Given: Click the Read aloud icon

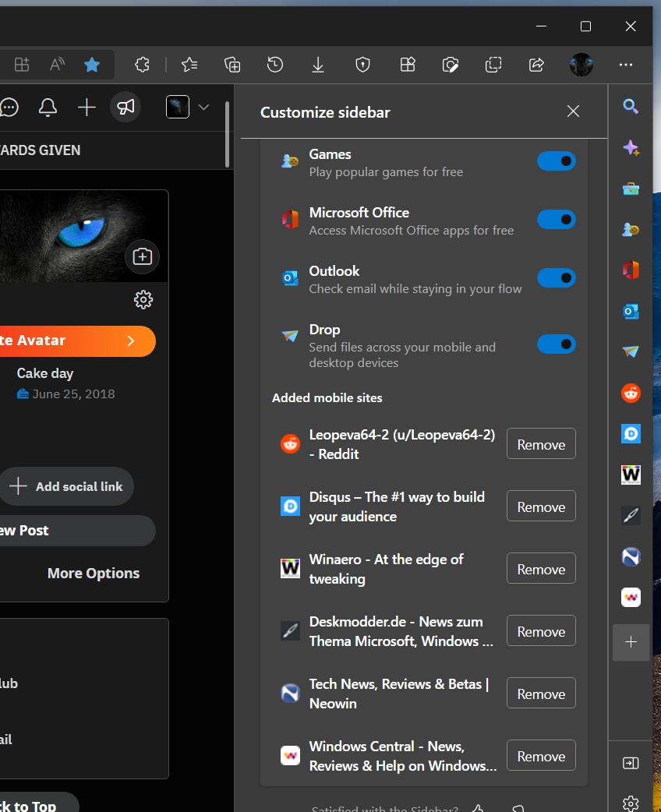Looking at the screenshot, I should click(57, 65).
